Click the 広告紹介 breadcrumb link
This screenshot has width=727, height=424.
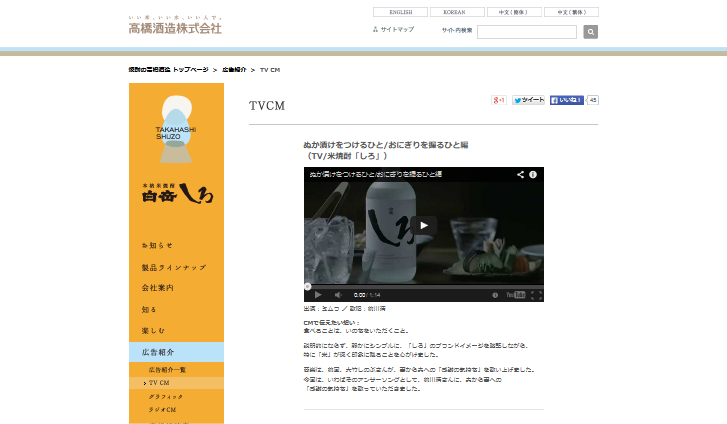pos(234,70)
